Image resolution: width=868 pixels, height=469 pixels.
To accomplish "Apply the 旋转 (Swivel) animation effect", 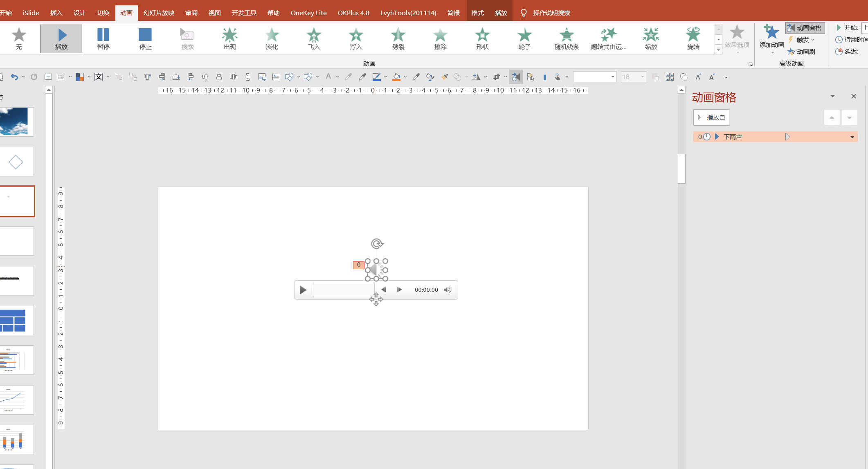I will [x=693, y=39].
